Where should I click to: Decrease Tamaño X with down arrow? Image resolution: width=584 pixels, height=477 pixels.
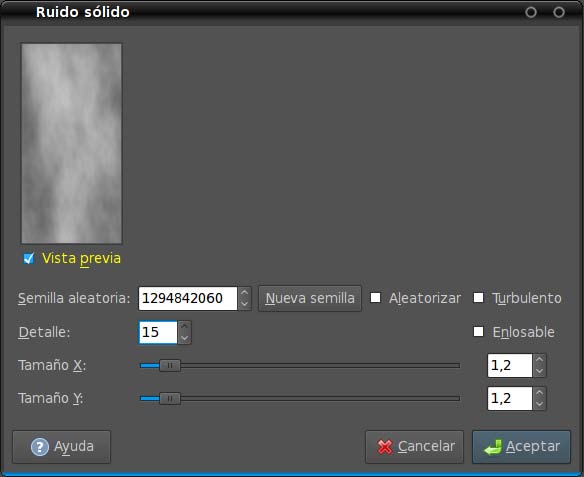tap(539, 371)
